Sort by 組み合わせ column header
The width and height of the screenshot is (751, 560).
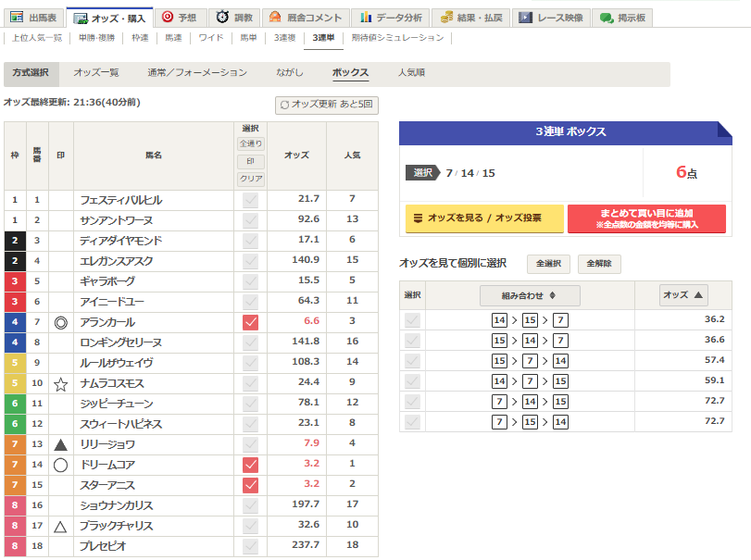530,295
